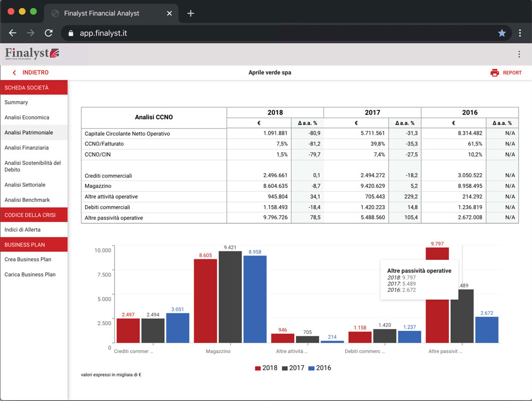
Task: Open Indici di Allerta page
Action: click(x=22, y=230)
